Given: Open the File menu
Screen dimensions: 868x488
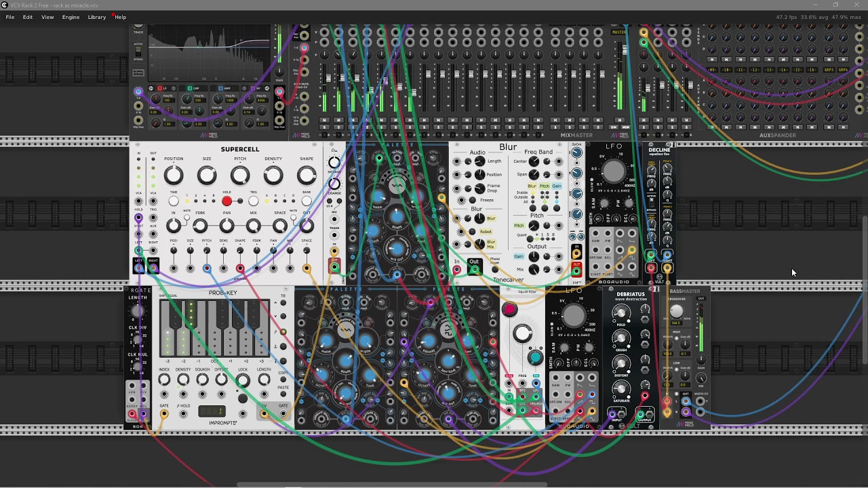Looking at the screenshot, I should coord(10,17).
